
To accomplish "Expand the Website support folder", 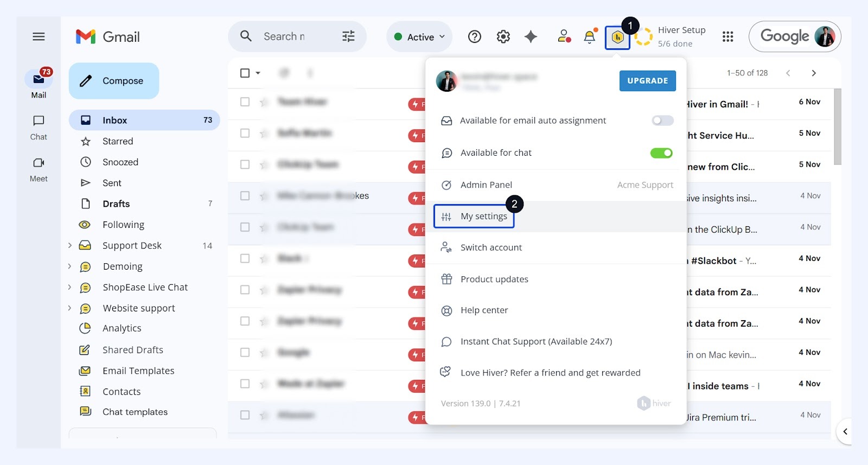I will pos(70,308).
